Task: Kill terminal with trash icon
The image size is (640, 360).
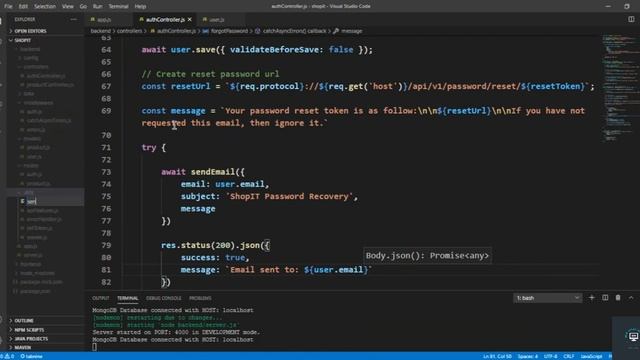Action: click(x=618, y=298)
